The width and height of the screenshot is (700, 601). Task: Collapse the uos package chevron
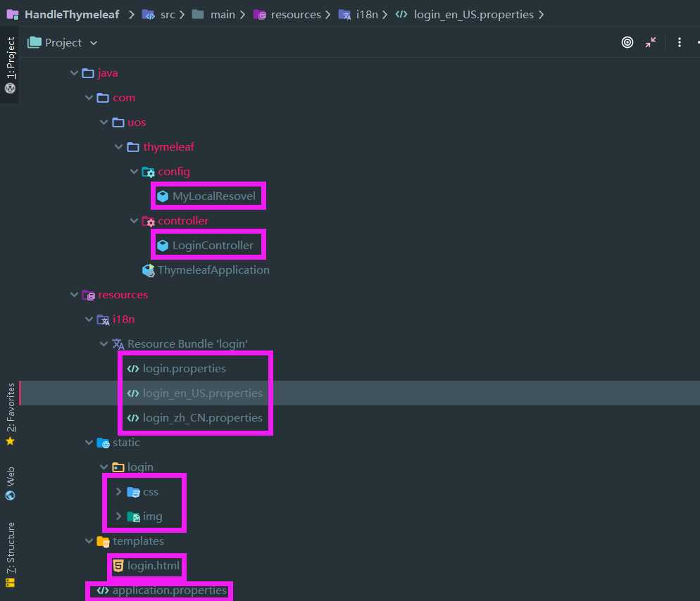pyautogui.click(x=104, y=122)
